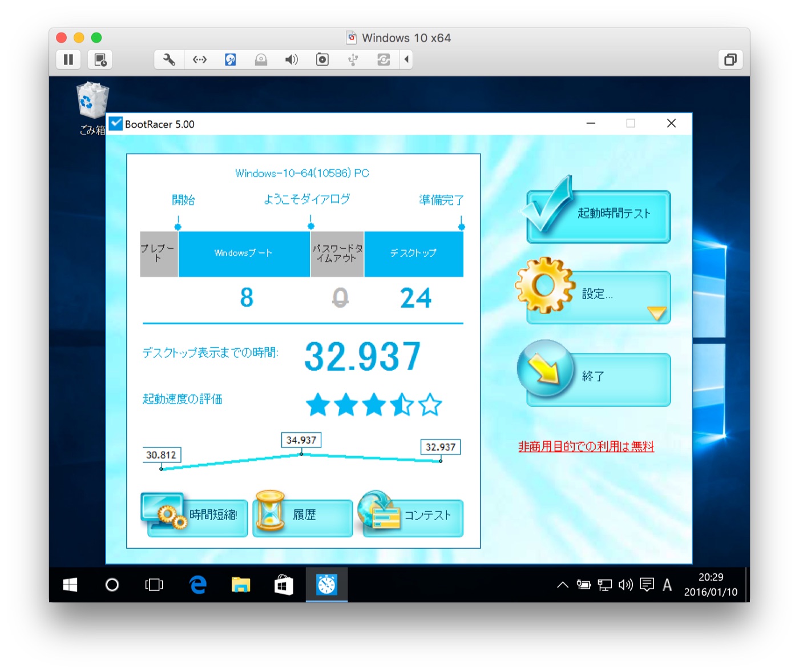The height and width of the screenshot is (672, 799).
Task: Close the BootRacer window
Action: tap(671, 123)
